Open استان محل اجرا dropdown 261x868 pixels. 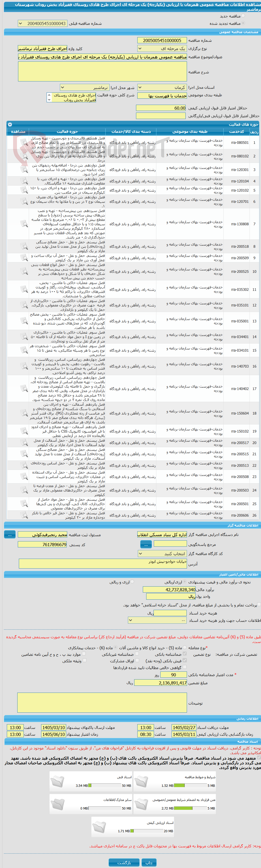(162, 87)
